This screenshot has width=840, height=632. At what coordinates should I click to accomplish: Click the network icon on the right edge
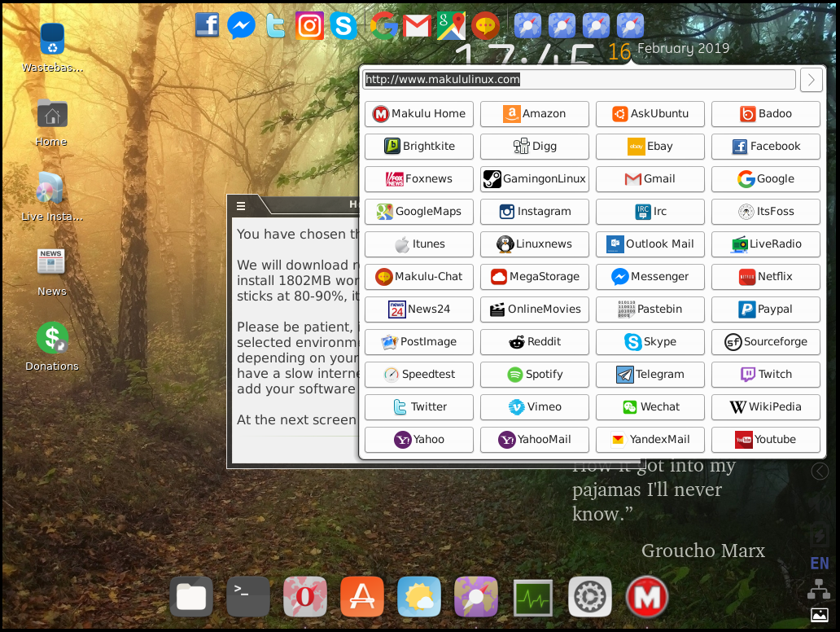[819, 588]
